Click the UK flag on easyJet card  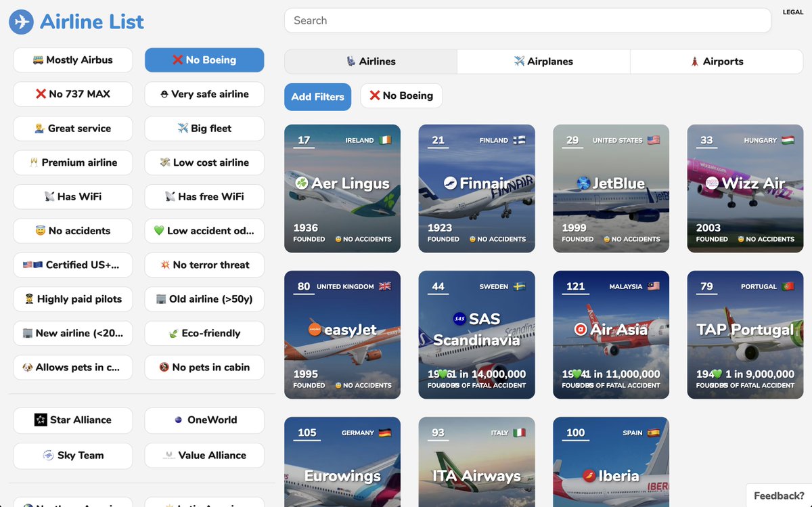click(x=385, y=286)
